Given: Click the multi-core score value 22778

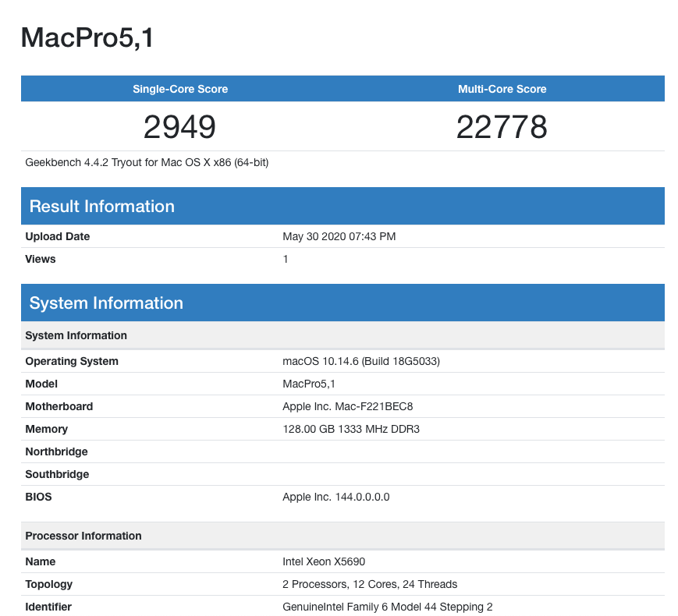Looking at the screenshot, I should click(x=502, y=127).
